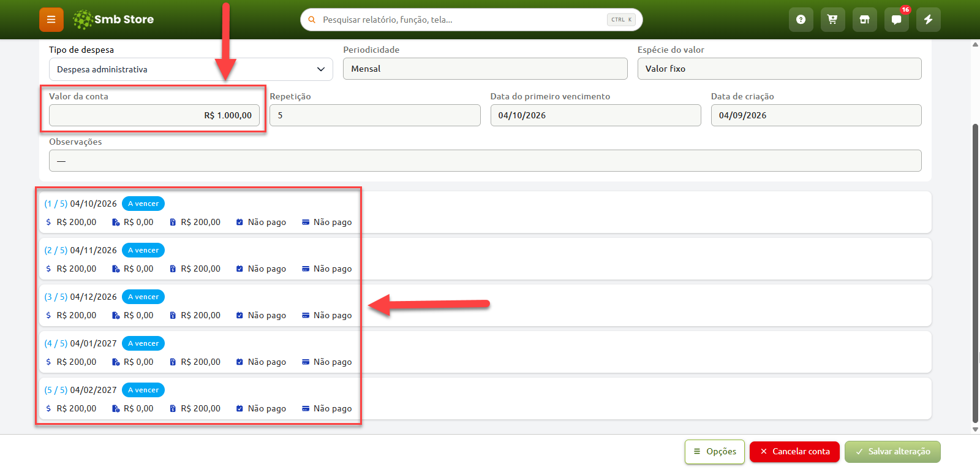
Task: Click the dollar sign icon in installment 1/5
Action: 48,222
